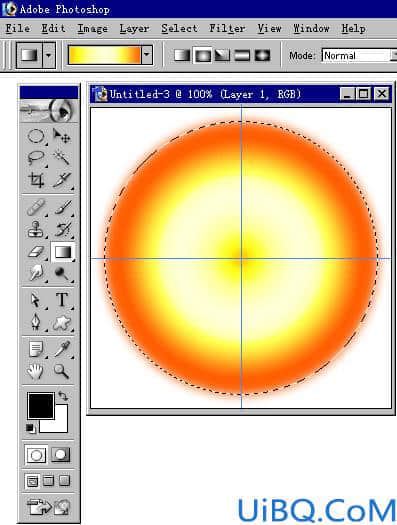Click Untitled-3 document icon in title bar
The width and height of the screenshot is (397, 525).
(x=100, y=94)
